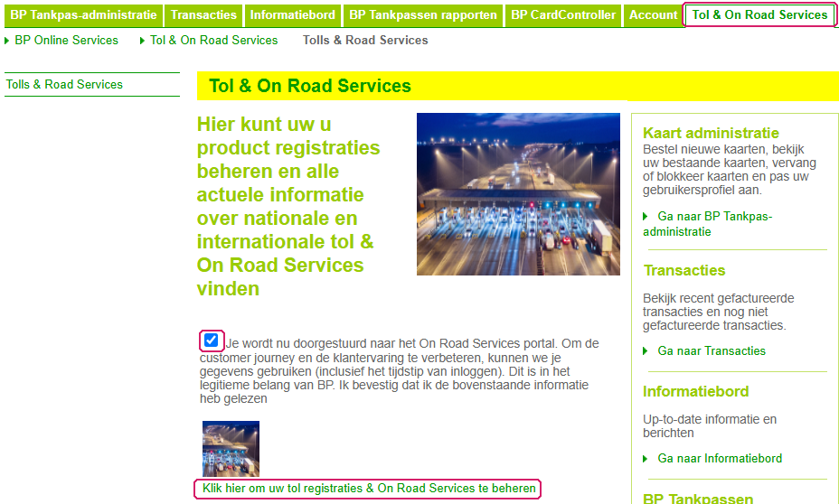Open Tolls & Road Services sidebar link
This screenshot has height=504, width=839.
point(64,84)
